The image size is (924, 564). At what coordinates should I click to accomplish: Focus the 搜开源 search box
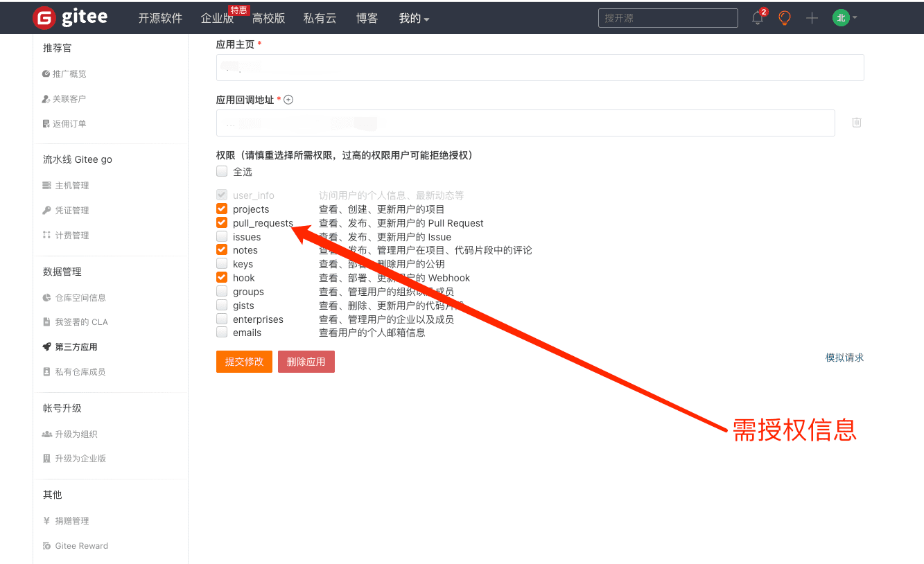(668, 18)
